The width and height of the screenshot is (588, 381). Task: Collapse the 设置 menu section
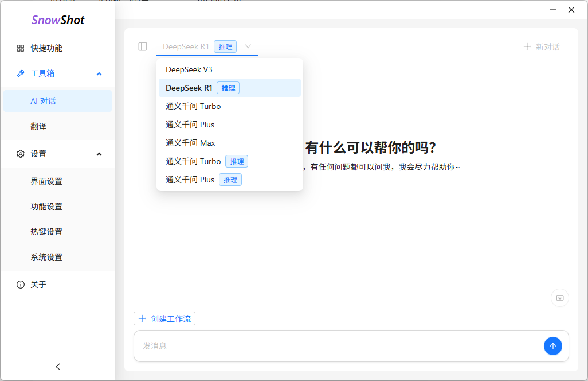tap(99, 154)
